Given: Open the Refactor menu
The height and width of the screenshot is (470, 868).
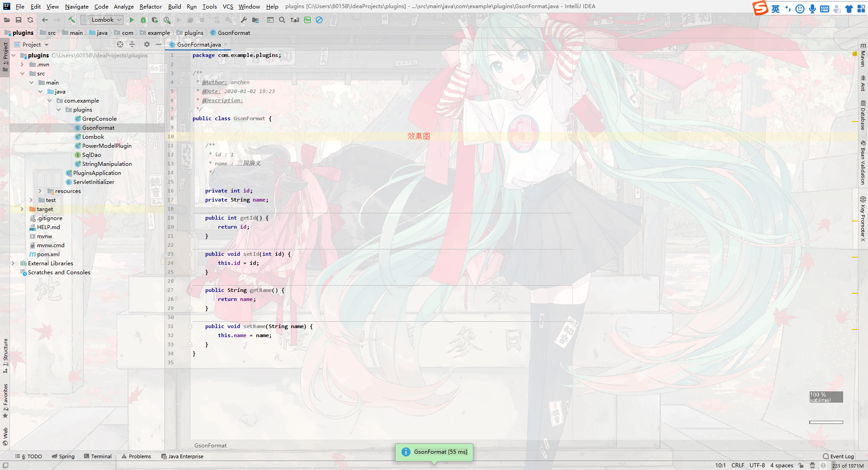Looking at the screenshot, I should pyautogui.click(x=151, y=6).
